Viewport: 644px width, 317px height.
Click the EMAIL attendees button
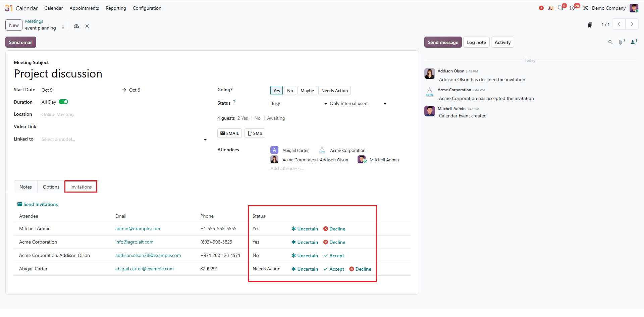coord(229,133)
